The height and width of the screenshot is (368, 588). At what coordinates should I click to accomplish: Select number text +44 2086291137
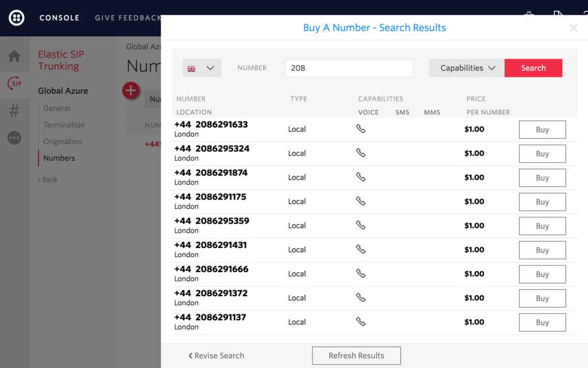tap(210, 317)
